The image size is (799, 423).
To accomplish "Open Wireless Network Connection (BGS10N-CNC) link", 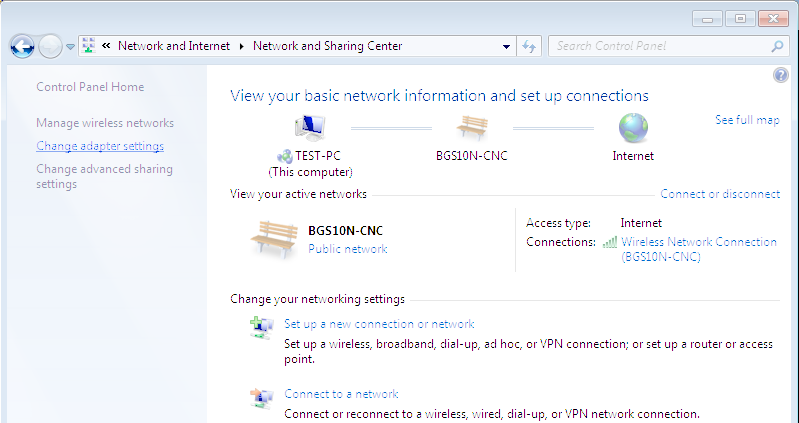I will pos(699,249).
